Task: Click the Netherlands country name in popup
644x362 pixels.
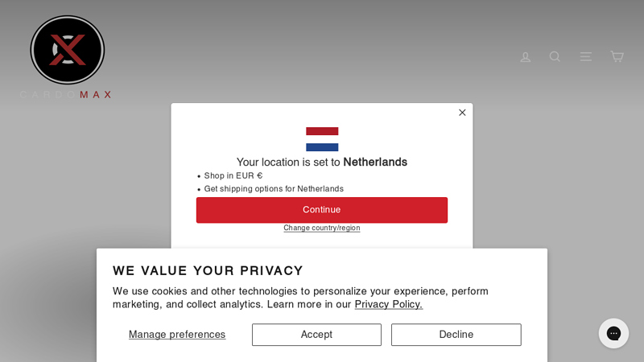Action: [x=375, y=162]
